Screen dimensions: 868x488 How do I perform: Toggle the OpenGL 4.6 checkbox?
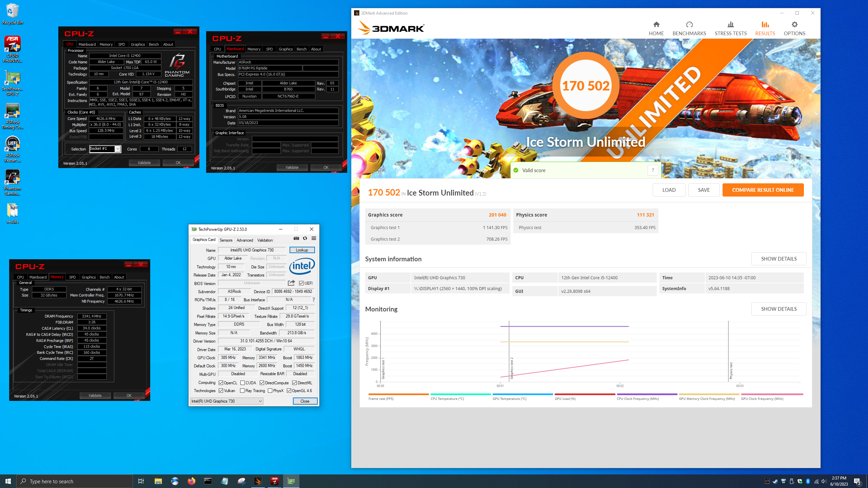(289, 390)
